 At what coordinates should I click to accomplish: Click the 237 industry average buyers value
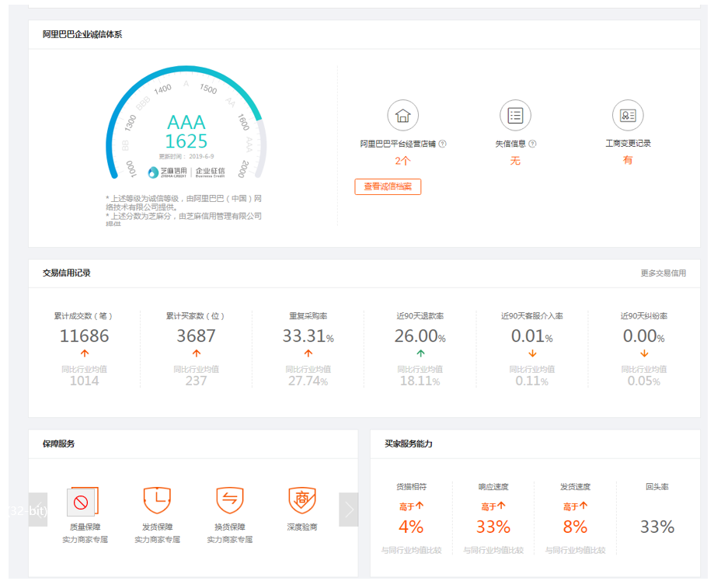pyautogui.click(x=196, y=381)
